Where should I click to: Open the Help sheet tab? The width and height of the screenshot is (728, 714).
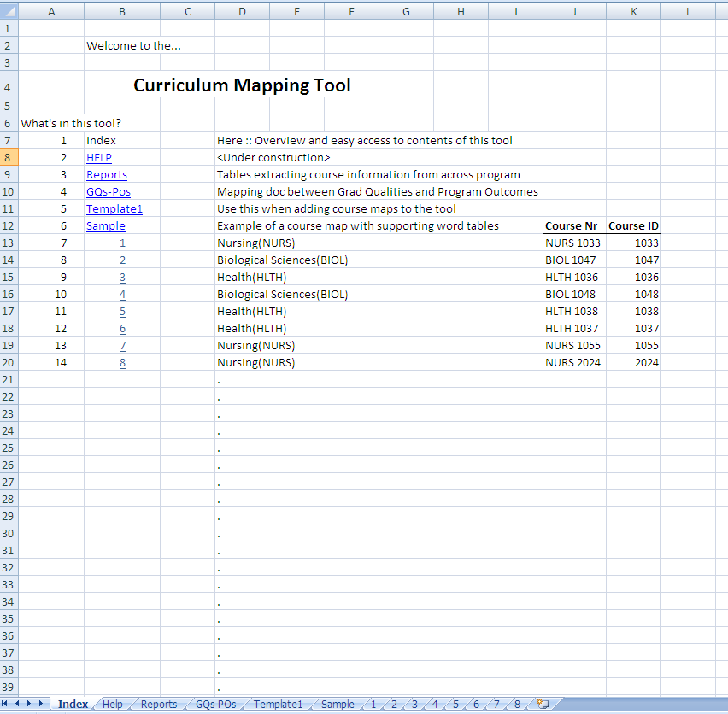pos(112,705)
